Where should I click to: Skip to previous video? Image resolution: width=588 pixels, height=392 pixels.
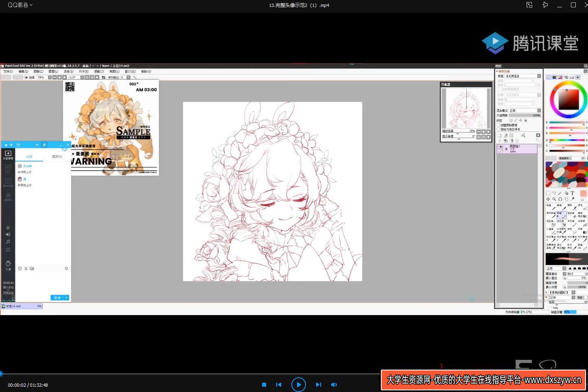[x=279, y=384]
